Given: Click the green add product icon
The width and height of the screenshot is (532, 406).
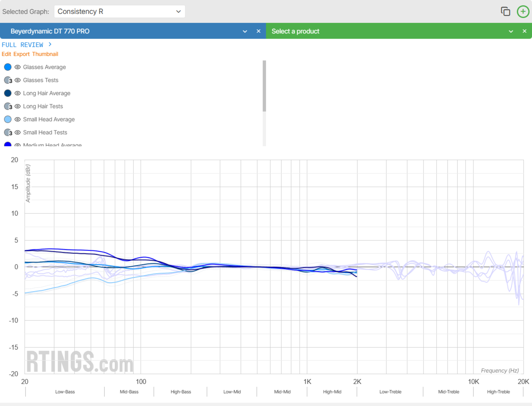Looking at the screenshot, I should 523,11.
